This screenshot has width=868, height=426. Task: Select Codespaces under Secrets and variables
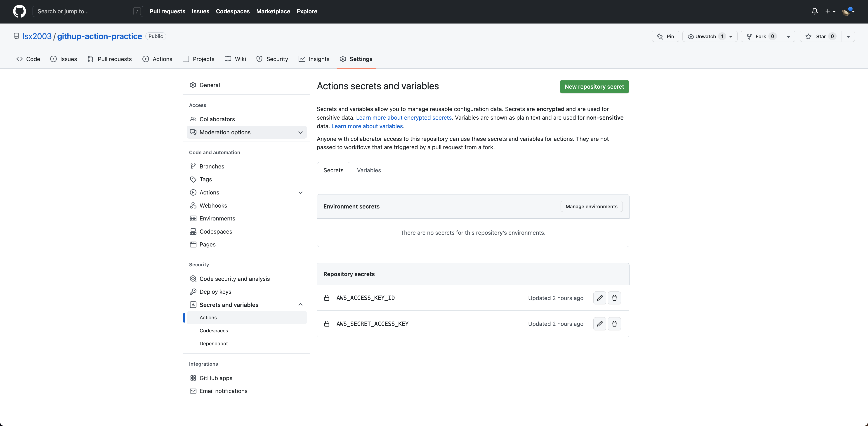pos(247,331)
